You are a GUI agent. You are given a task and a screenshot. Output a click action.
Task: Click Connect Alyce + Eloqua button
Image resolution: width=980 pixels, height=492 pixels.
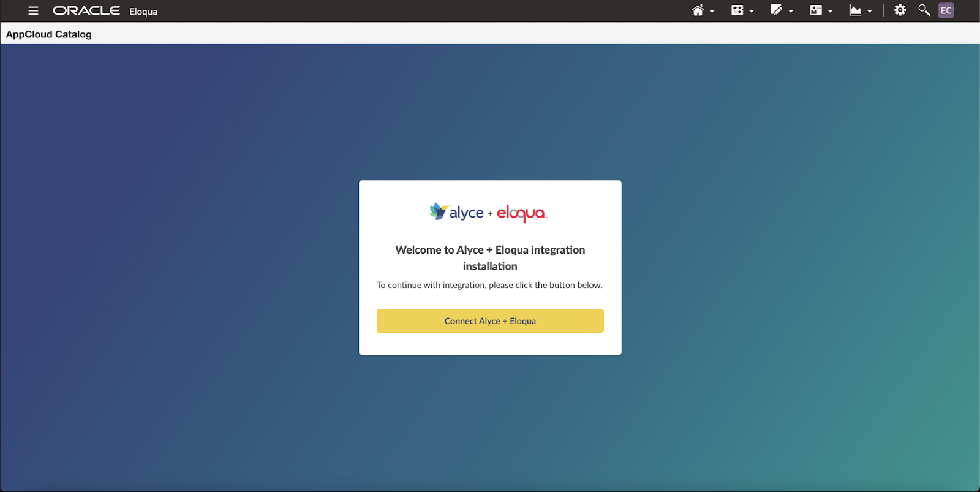490,321
